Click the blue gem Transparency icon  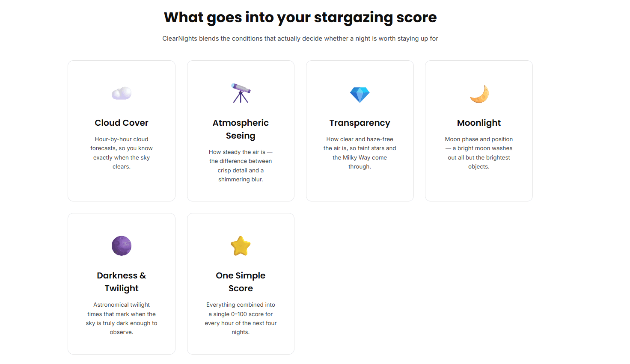click(x=360, y=95)
